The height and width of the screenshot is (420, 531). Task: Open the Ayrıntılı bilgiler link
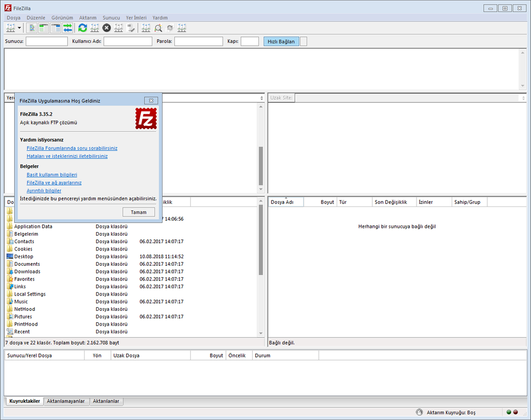[x=44, y=191]
